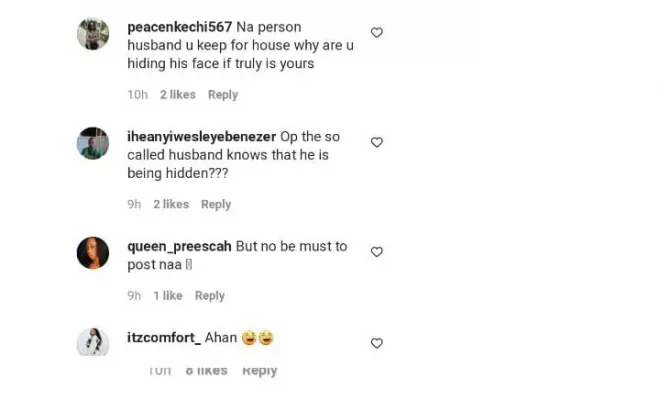Click the 10h timestamp on the first comment
Screen dimensions: 660x400
click(x=138, y=95)
